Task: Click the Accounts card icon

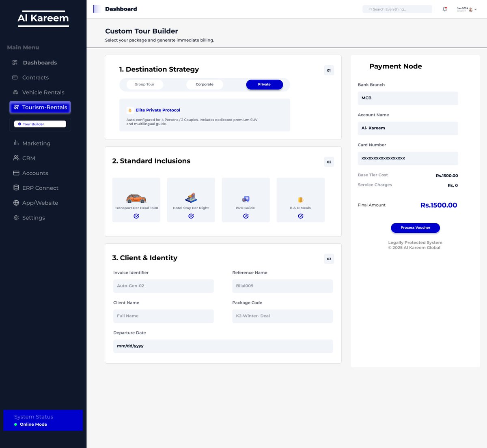Action: [16, 173]
